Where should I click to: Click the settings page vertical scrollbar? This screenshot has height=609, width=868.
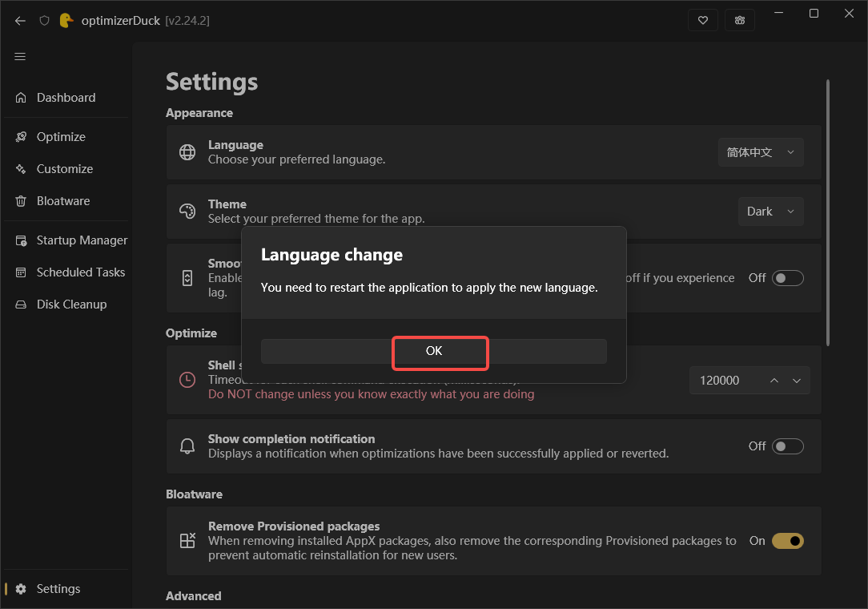[828, 213]
